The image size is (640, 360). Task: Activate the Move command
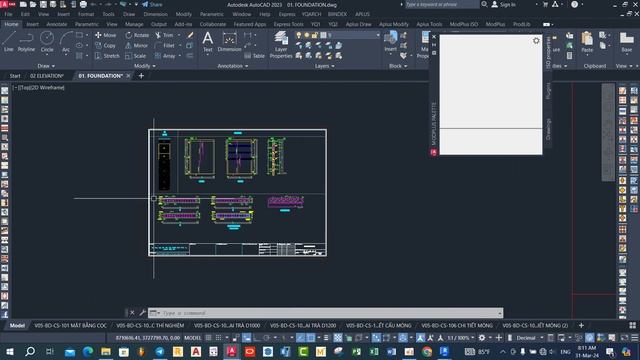pyautogui.click(x=106, y=35)
